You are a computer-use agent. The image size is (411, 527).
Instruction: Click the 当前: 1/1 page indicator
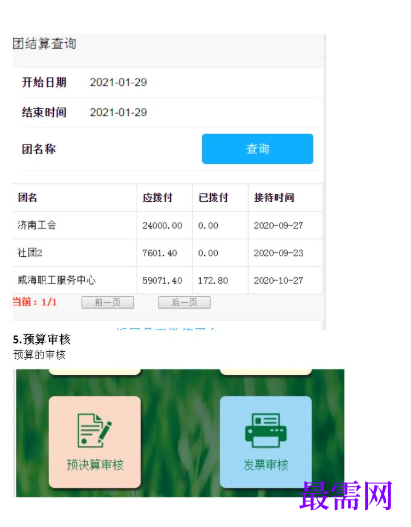[x=35, y=302]
